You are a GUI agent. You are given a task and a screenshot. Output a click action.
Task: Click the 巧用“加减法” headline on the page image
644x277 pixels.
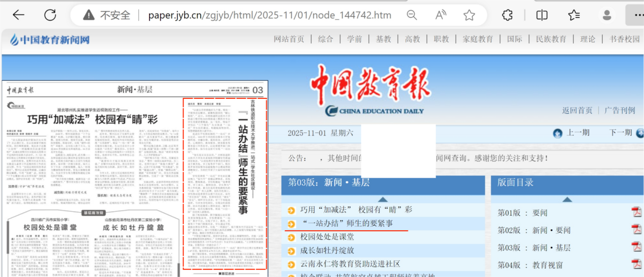coord(92,119)
